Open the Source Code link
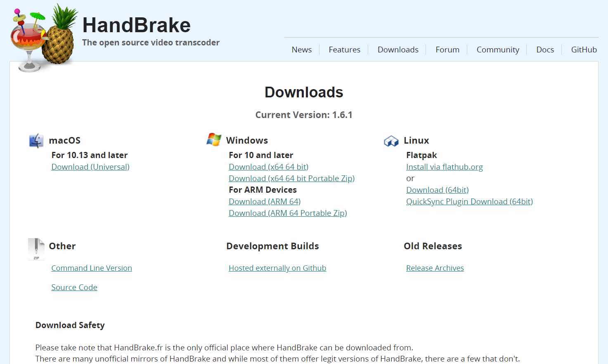This screenshot has height=364, width=608. point(74,287)
